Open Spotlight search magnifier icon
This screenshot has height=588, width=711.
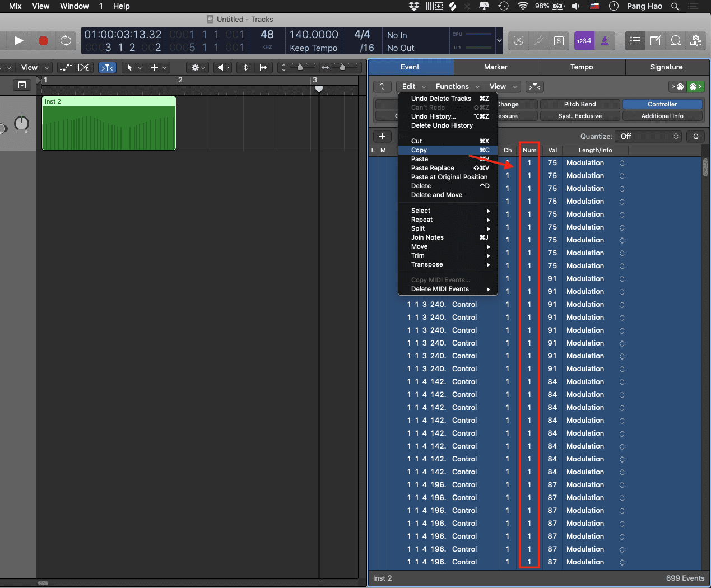(675, 6)
